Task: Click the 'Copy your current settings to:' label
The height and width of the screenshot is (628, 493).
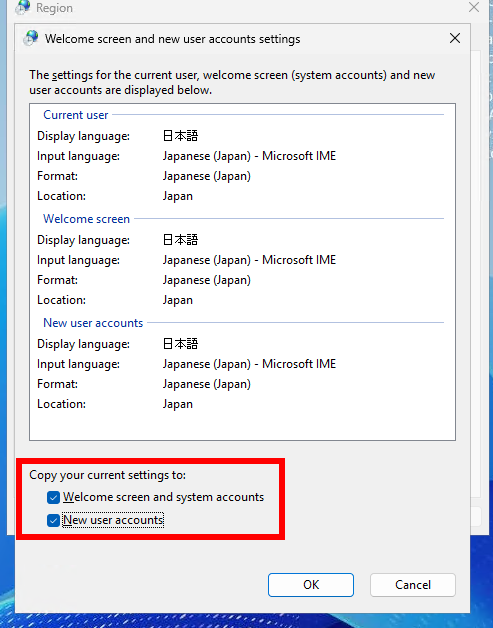Action: click(x=108, y=475)
